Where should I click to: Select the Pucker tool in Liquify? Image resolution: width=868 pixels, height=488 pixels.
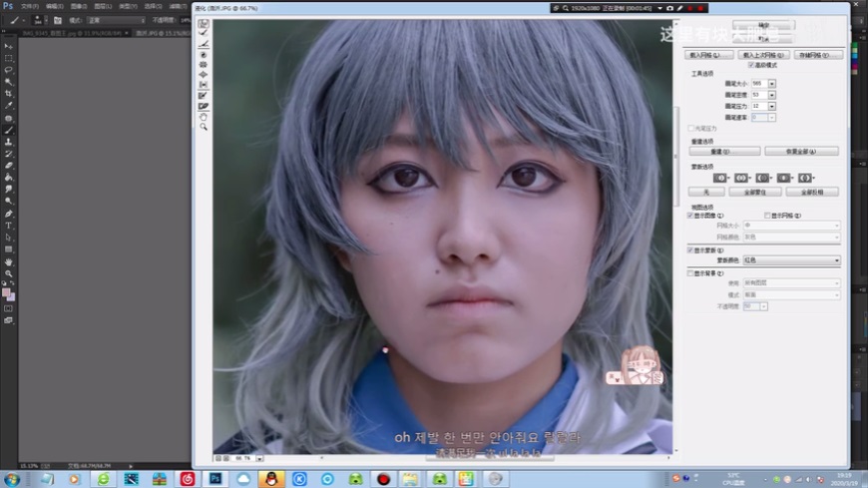[204, 64]
